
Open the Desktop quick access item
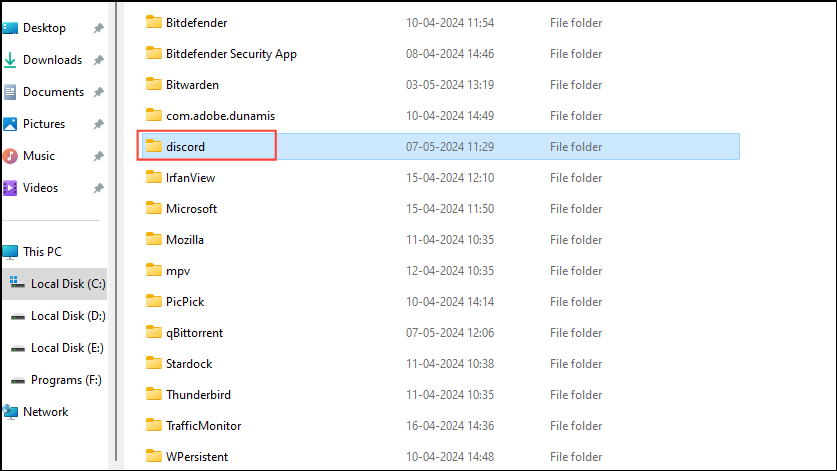(x=44, y=28)
